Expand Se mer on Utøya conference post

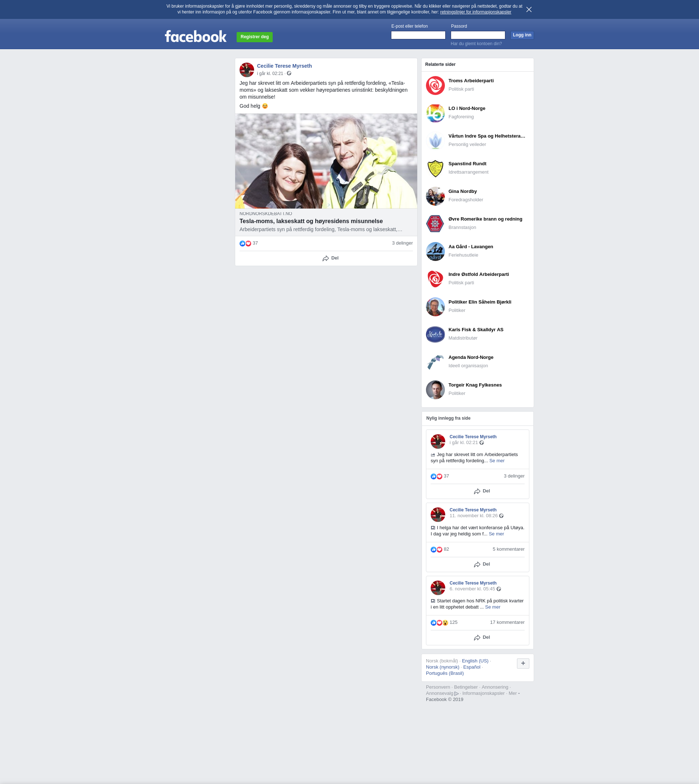tap(496, 534)
